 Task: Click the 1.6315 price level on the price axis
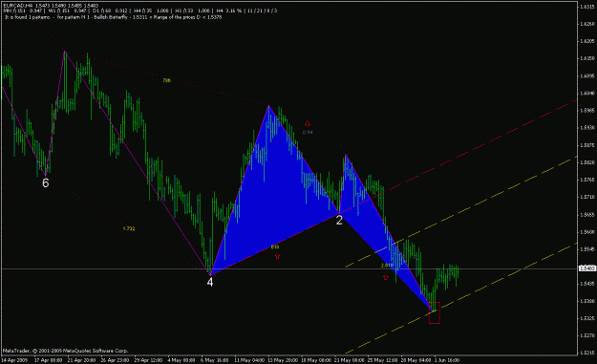[x=587, y=7]
